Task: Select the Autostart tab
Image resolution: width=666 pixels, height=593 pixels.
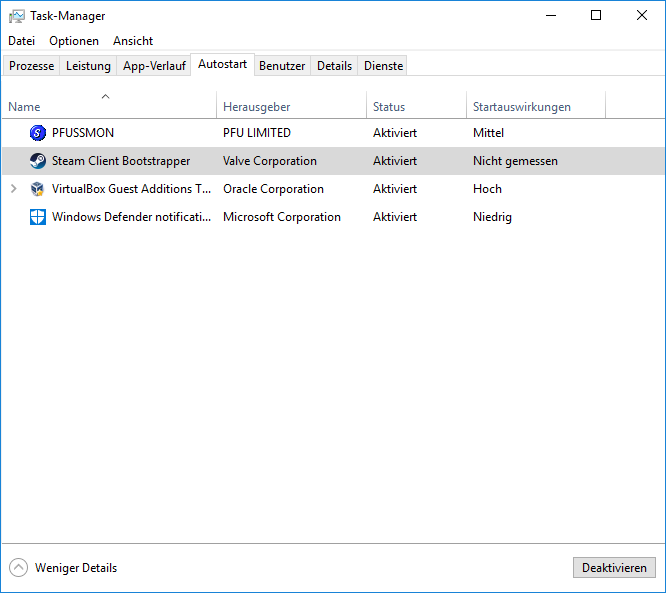Action: [223, 64]
